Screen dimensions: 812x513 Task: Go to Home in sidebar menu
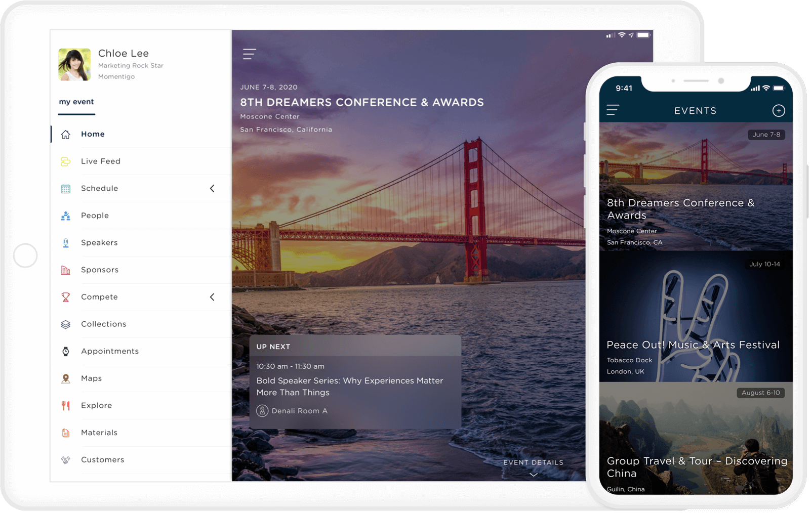pos(93,134)
